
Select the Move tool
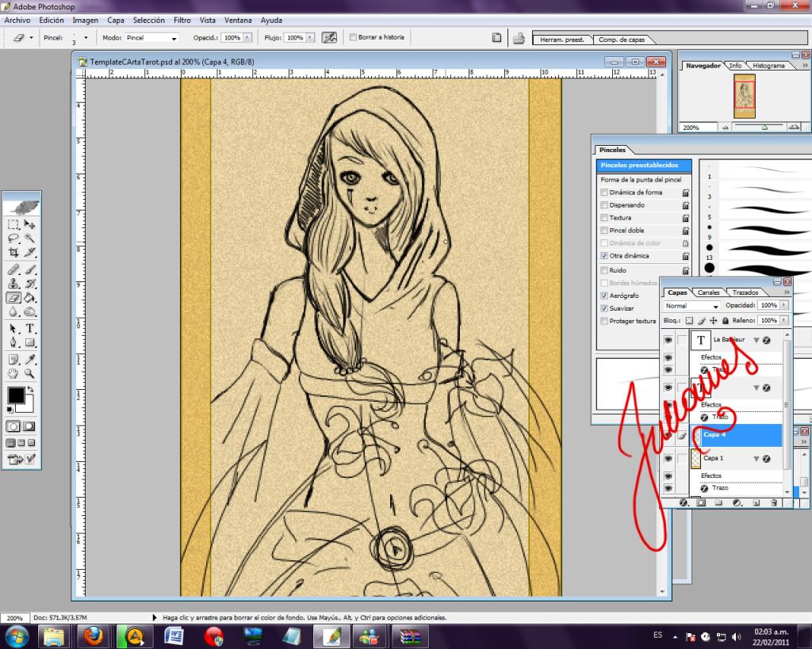pos(29,224)
